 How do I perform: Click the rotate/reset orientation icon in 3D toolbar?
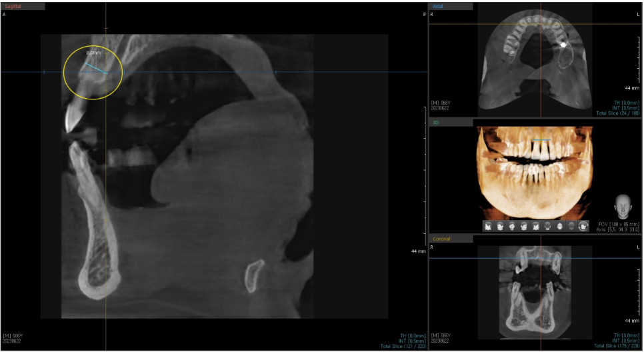[x=583, y=226]
